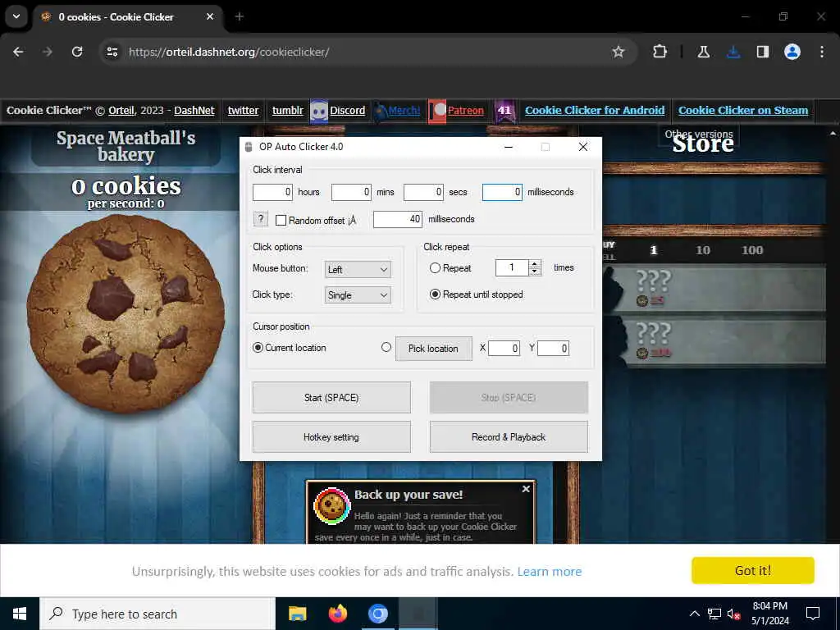
Task: Click the Discord logo icon
Action: (319, 112)
